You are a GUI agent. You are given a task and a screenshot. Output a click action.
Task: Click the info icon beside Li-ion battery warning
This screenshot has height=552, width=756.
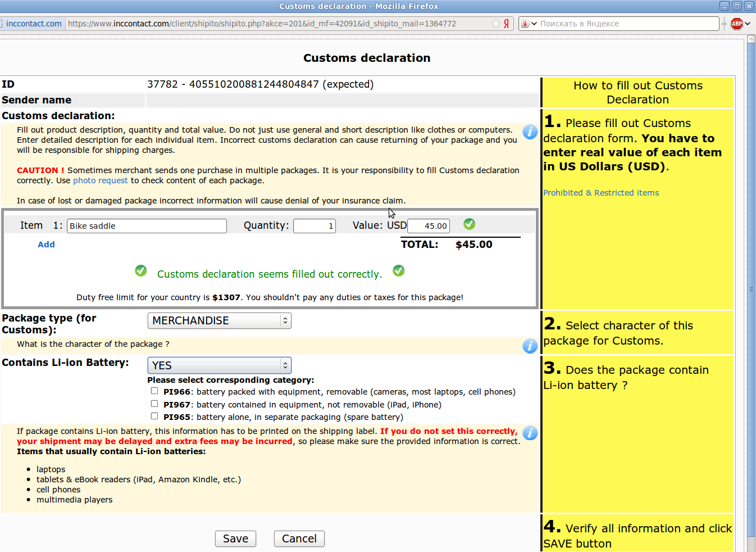(530, 433)
